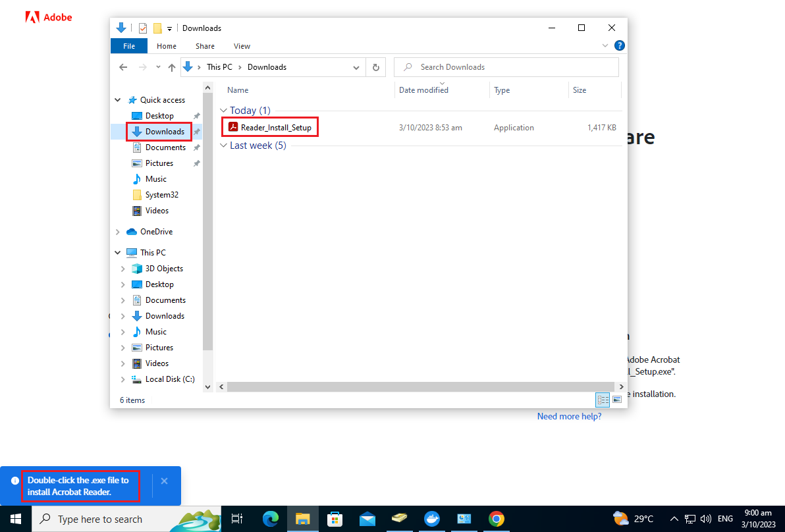Open Local Disk (C:) in the sidebar
This screenshot has height=532, width=785.
[x=167, y=379]
